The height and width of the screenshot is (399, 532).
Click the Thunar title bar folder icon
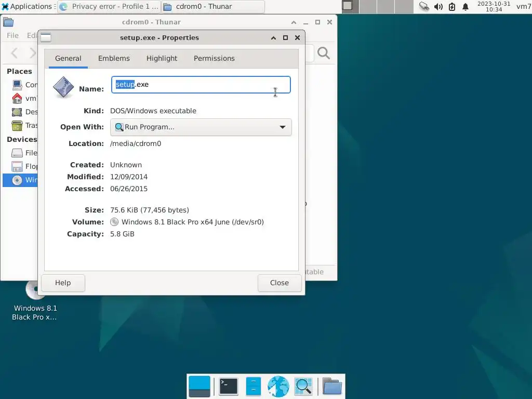click(x=8, y=22)
